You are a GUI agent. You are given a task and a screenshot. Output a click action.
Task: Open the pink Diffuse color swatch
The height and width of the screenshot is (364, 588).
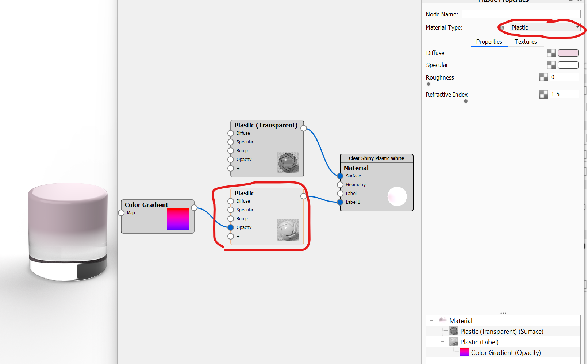[568, 53]
